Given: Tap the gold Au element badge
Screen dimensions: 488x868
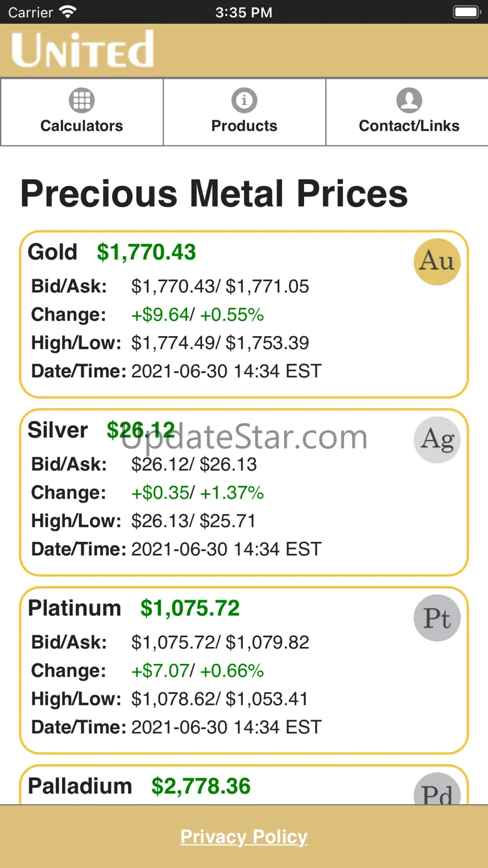Looking at the screenshot, I should point(437,262).
